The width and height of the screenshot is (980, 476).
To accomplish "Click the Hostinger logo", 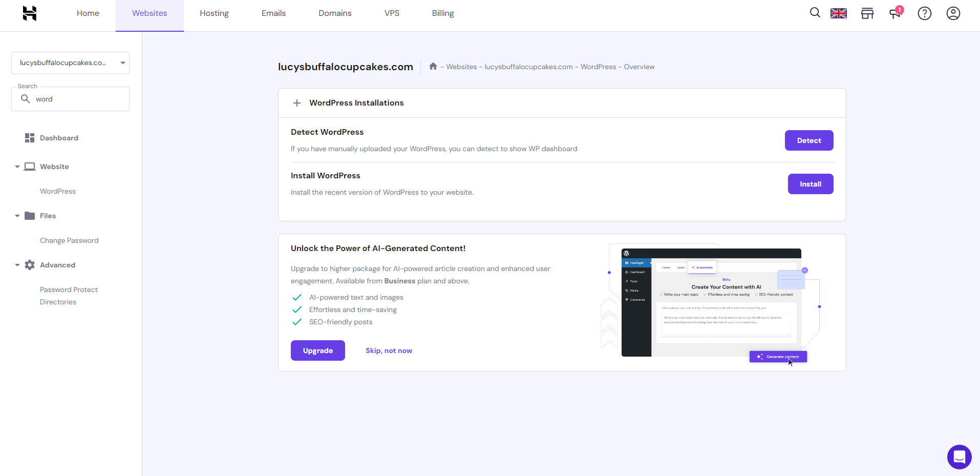I will (x=29, y=13).
